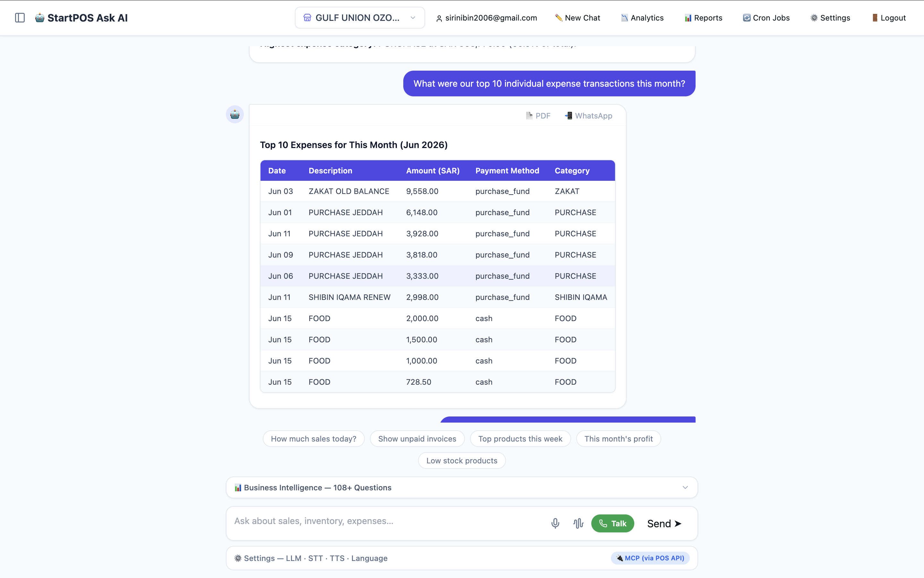This screenshot has width=924, height=578.
Task: Click the Top 10 Expenses heading
Action: [354, 145]
